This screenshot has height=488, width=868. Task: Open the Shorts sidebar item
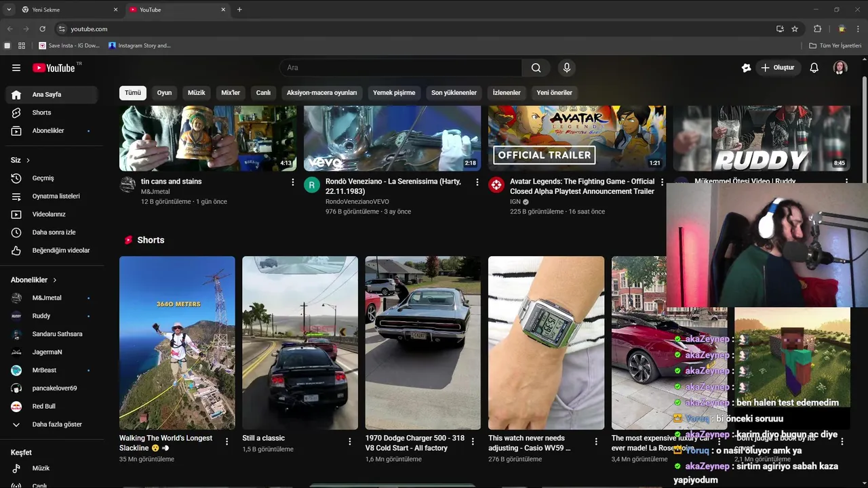[x=52, y=113]
